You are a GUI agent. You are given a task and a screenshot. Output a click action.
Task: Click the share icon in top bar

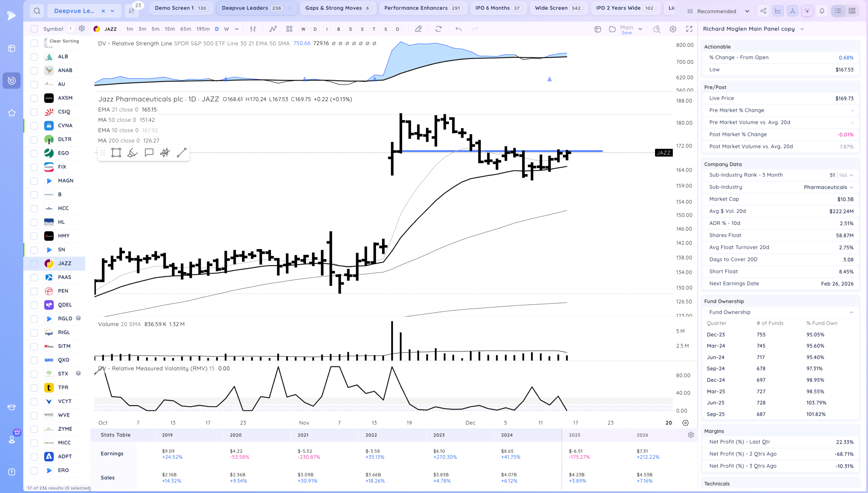pos(763,11)
